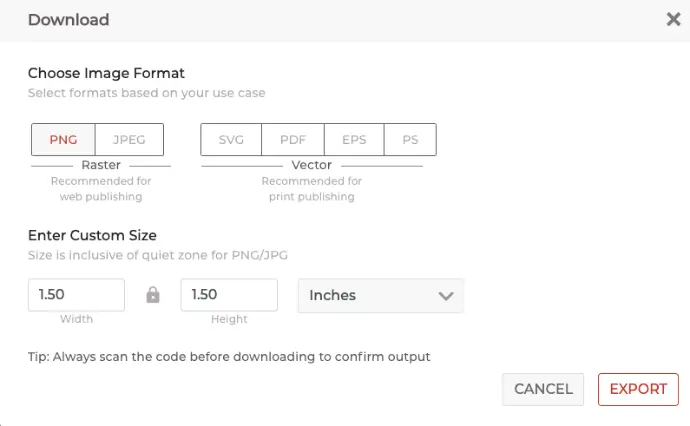Click the Height label under the field
The width and height of the screenshot is (690, 426).
pyautogui.click(x=229, y=319)
